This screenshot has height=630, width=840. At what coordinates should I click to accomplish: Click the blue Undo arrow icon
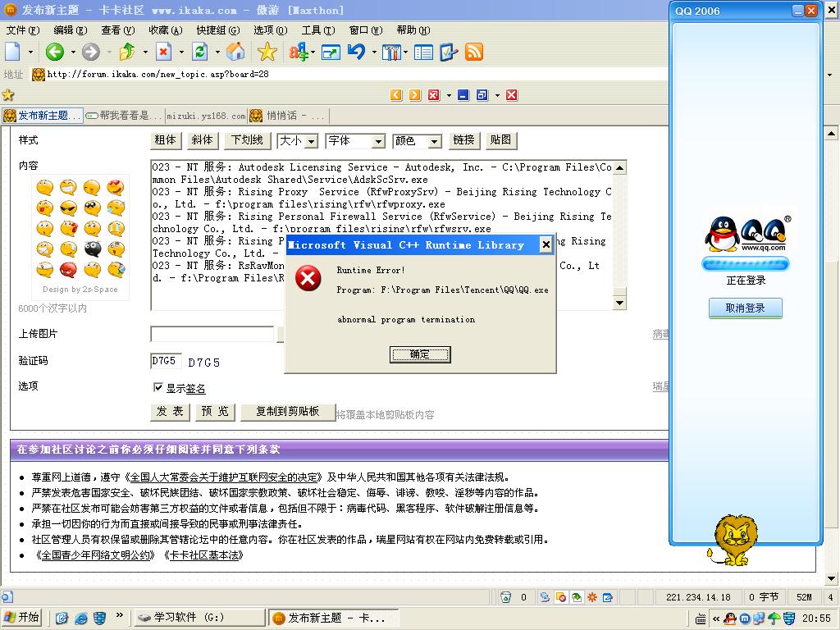[x=356, y=52]
